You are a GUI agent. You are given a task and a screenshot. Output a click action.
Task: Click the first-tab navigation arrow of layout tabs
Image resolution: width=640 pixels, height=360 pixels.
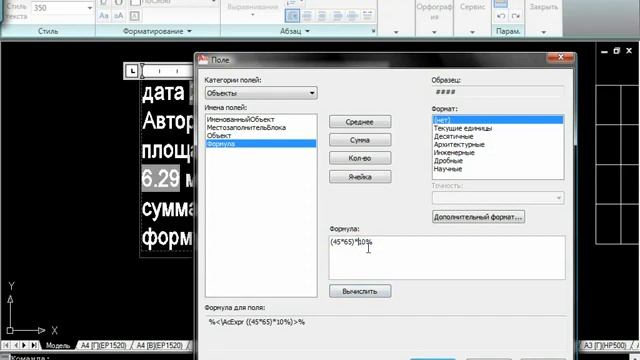pyautogui.click(x=7, y=345)
